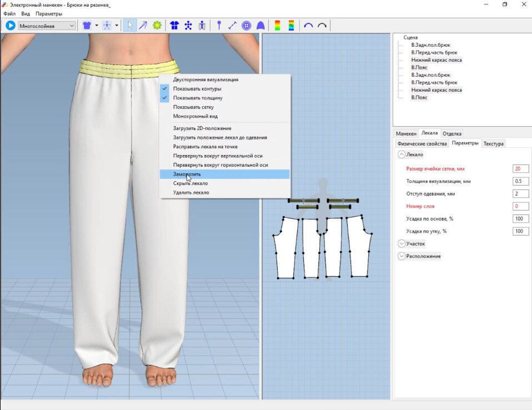The height and width of the screenshot is (410, 532).
Task: Click the 'Усадка по утку, %' label
Action: pos(426,231)
